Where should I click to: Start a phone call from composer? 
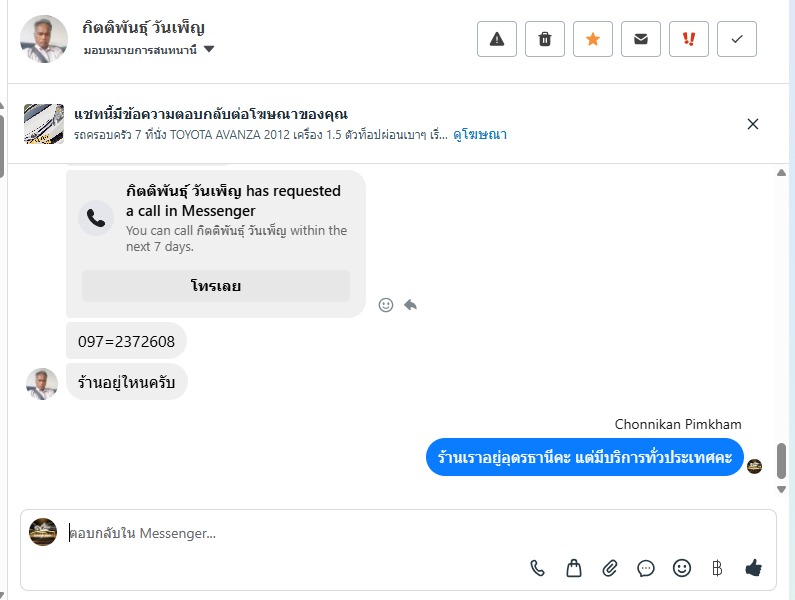click(538, 568)
